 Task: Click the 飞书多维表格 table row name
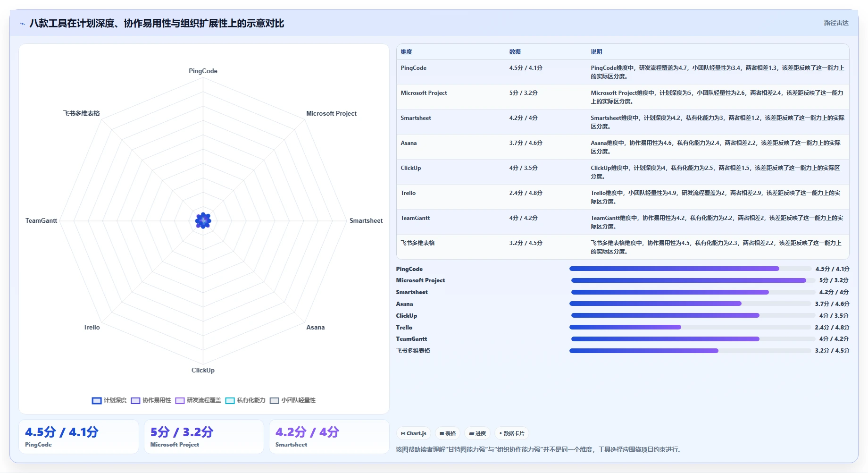[x=417, y=243]
